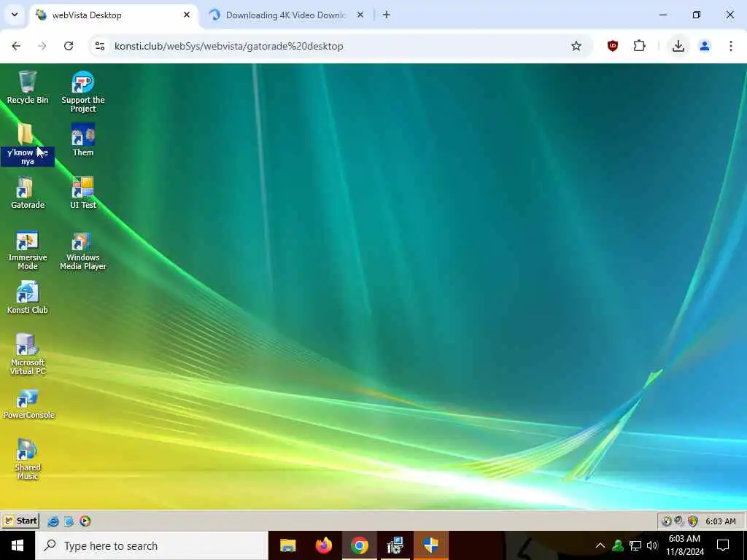The image size is (747, 560).
Task: Open the Chrome profile menu
Action: tap(705, 46)
